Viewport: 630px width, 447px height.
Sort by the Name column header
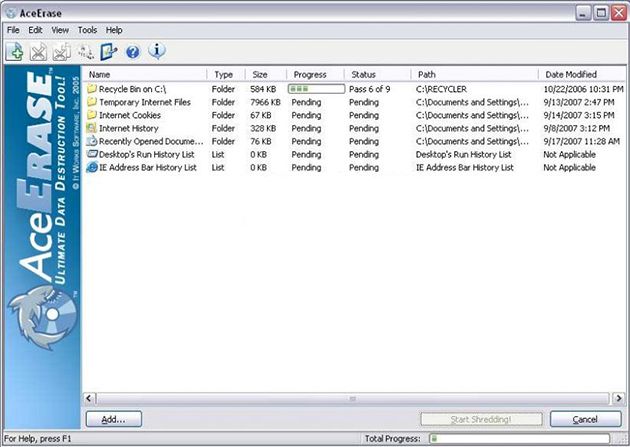point(145,74)
